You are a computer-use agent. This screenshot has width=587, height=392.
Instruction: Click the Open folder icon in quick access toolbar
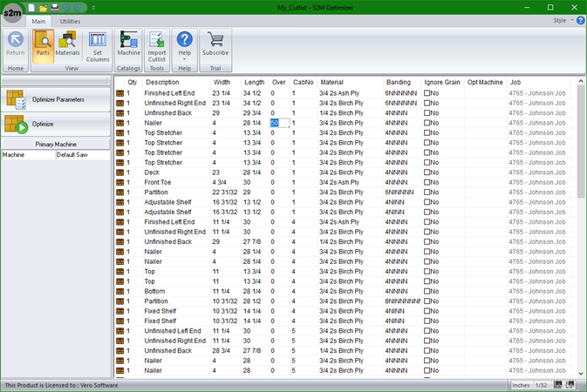pos(43,8)
